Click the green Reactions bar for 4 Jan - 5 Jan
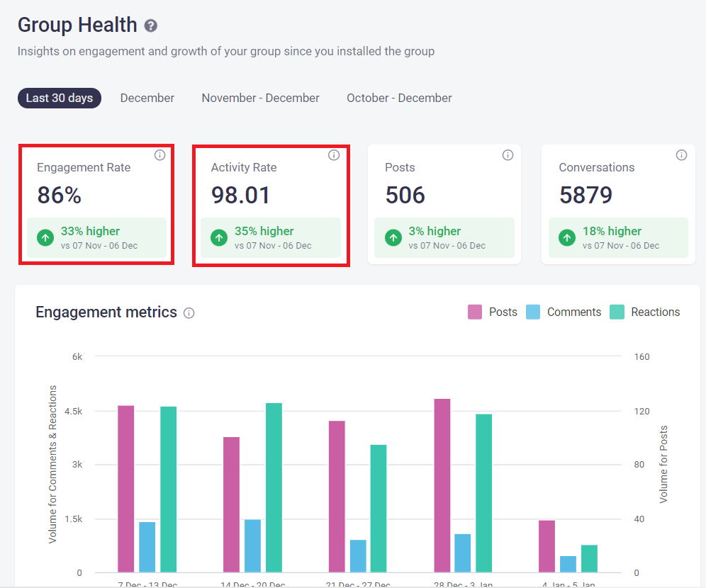This screenshot has height=588, width=706. (x=589, y=559)
